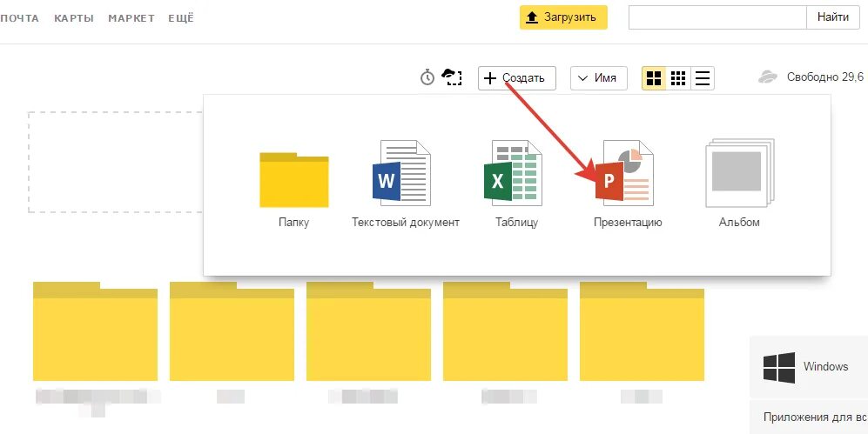Click the Найти search button
Viewport: 868px width, 434px height.
(832, 17)
